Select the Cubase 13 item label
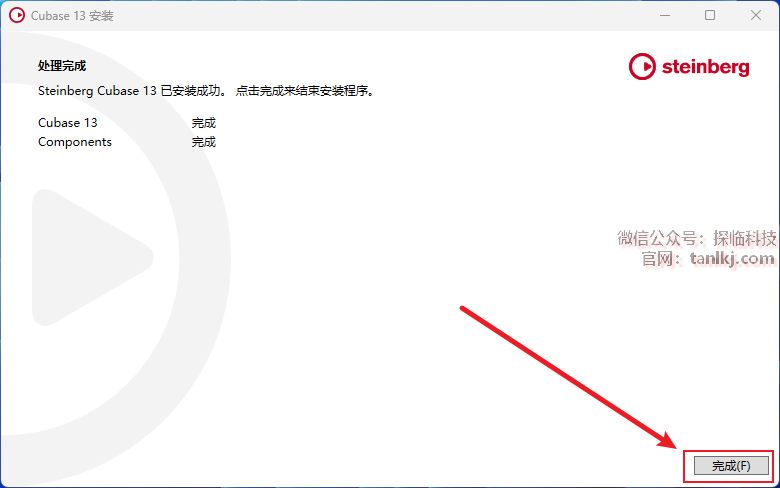 click(x=68, y=122)
